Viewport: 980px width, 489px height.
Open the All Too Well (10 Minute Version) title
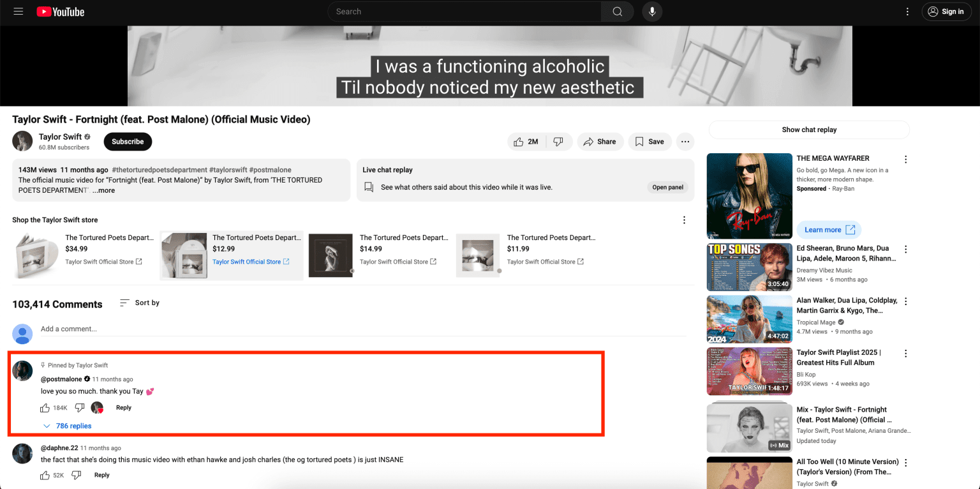pos(847,467)
